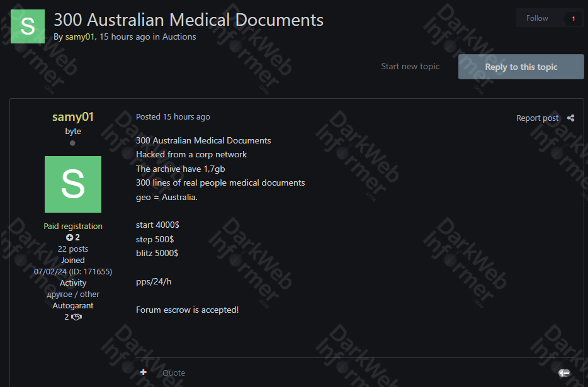The height and width of the screenshot is (387, 588).
Task: View the 22 posts count of samy01
Action: click(x=73, y=249)
